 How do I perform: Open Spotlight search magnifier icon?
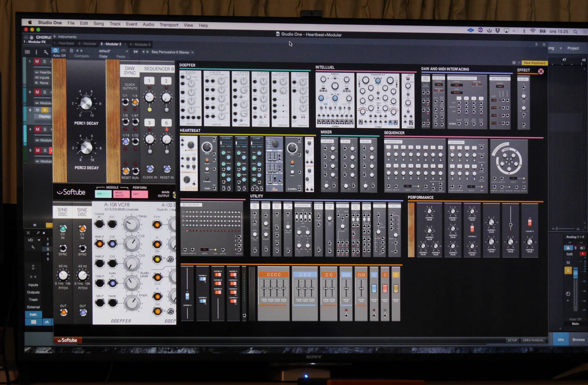click(575, 32)
